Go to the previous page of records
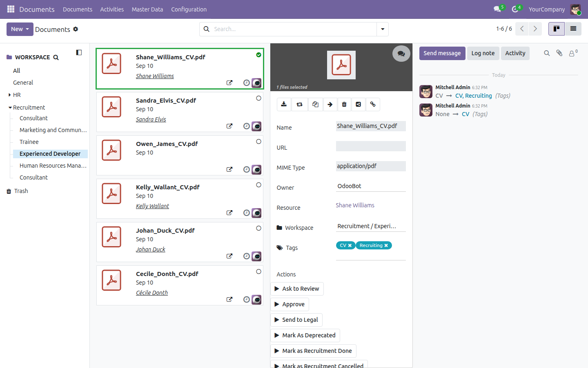This screenshot has width=588, height=368. point(522,29)
